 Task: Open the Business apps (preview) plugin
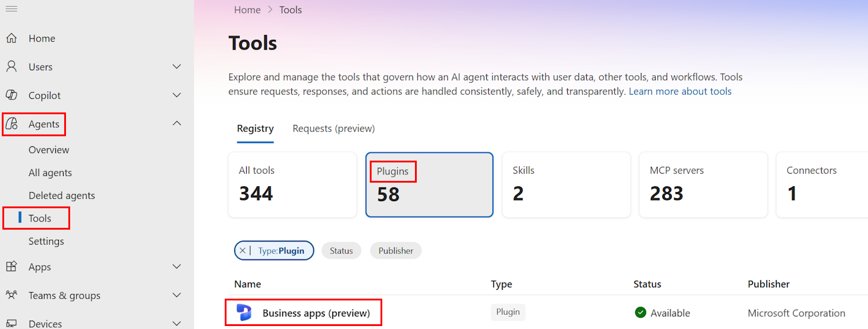(x=316, y=313)
